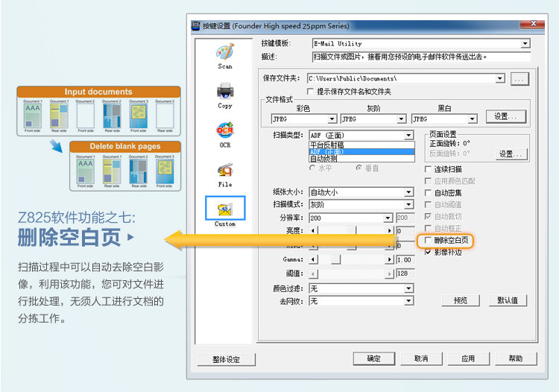The image size is (559, 392).
Task: Click the 整体设定 button
Action: 226,359
